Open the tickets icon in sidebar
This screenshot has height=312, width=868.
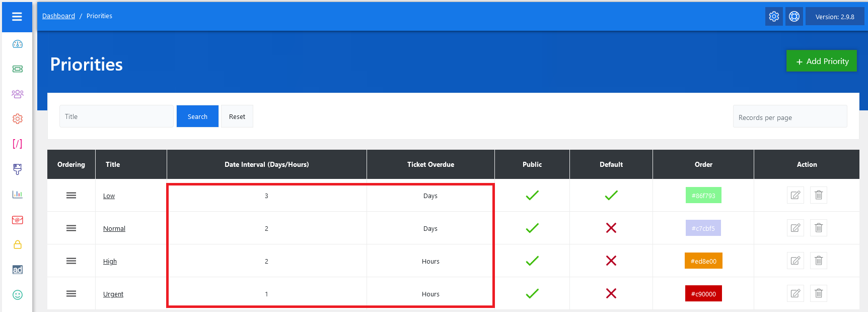point(18,69)
